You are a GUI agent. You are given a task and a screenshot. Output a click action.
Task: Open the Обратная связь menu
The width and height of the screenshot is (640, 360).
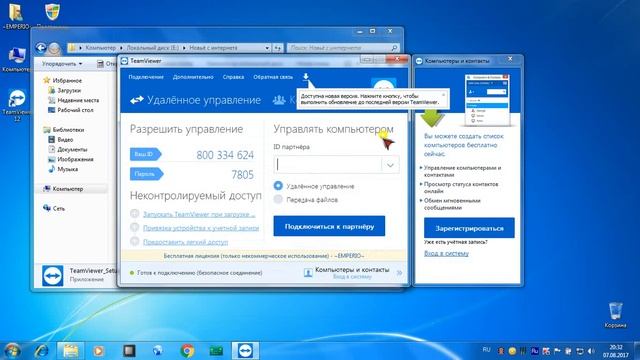pos(273,77)
